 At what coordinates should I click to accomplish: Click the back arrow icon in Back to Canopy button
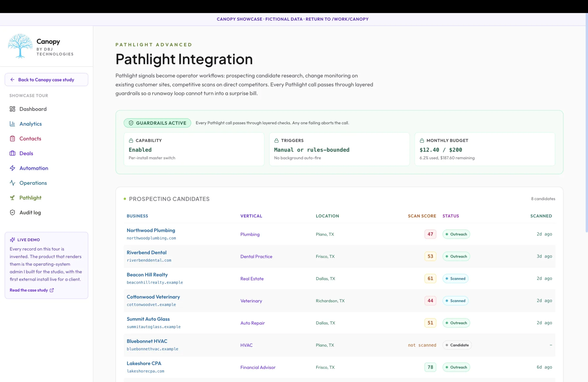click(12, 80)
